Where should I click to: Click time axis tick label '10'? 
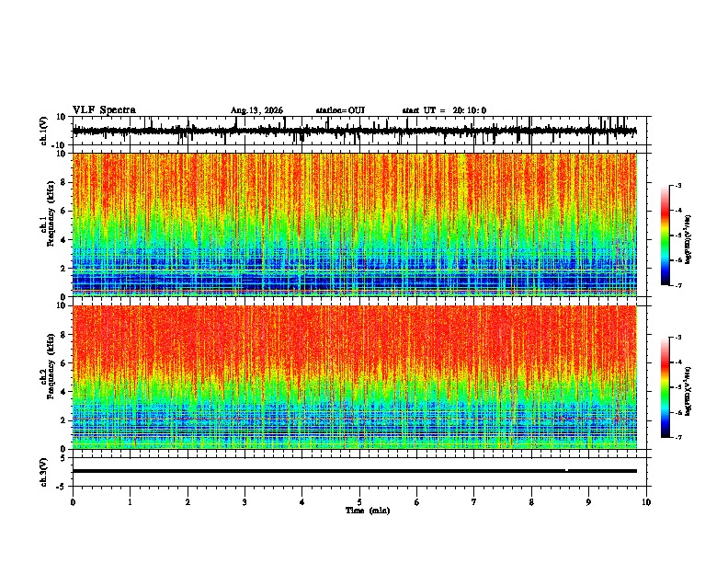(646, 502)
